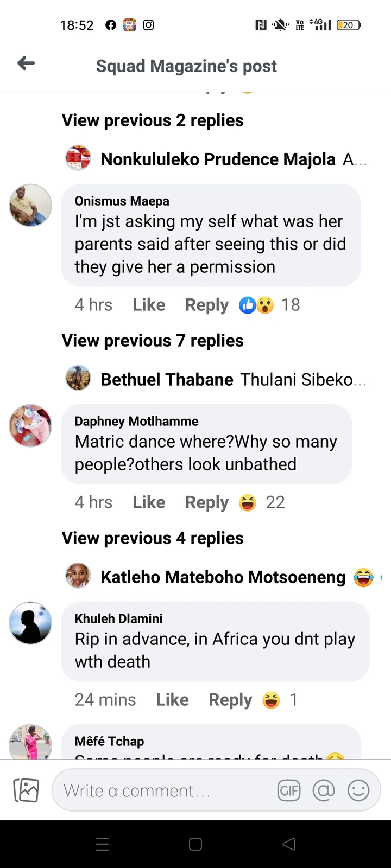Image resolution: width=391 pixels, height=868 pixels.
Task: Open Bethuel Thabane's reply
Action: click(x=217, y=379)
